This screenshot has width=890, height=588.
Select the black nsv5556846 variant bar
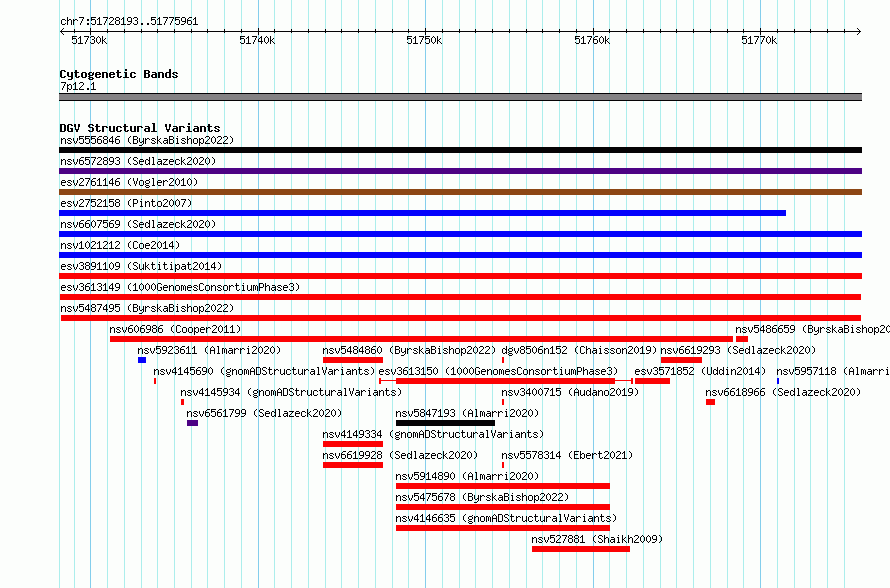click(460, 150)
